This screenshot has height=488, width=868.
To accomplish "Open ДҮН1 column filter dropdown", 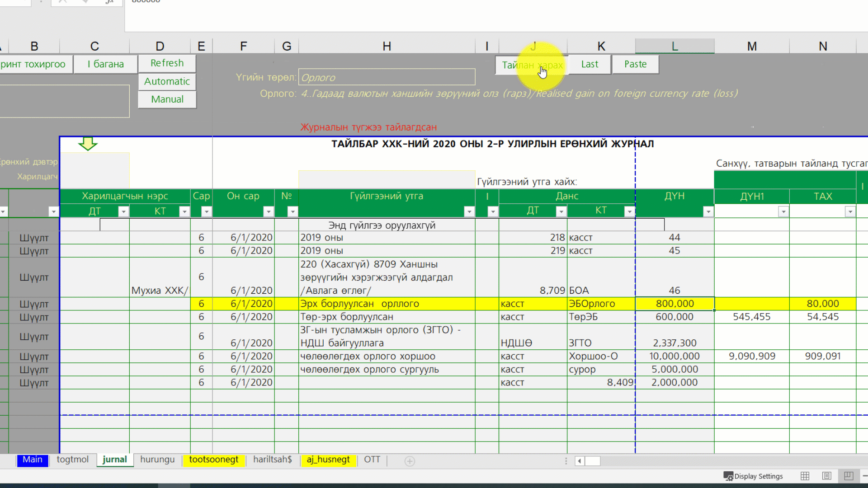I will click(x=783, y=211).
